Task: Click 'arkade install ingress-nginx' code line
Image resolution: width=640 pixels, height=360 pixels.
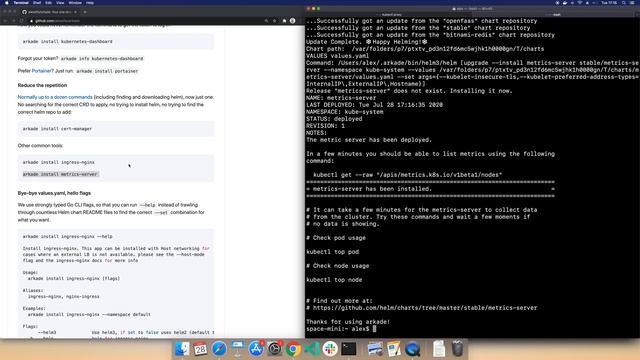Action: [x=58, y=162]
